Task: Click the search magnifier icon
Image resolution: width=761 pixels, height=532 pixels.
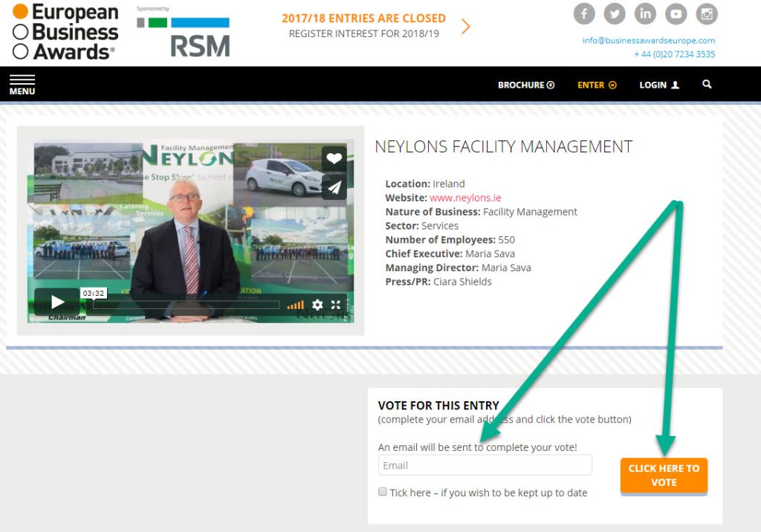Action: coord(707,85)
